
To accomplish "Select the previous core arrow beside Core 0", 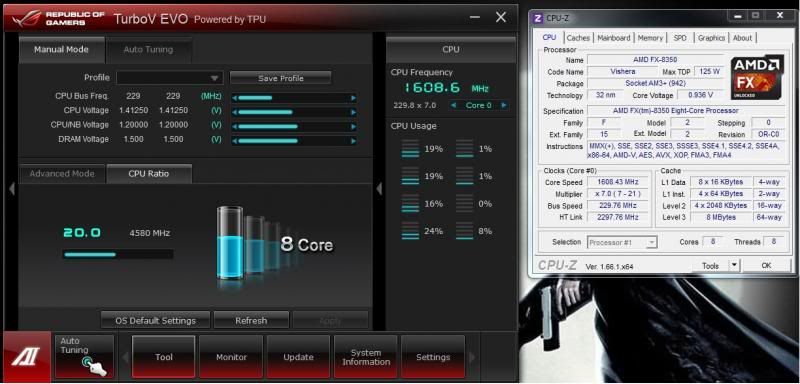I will (x=453, y=105).
